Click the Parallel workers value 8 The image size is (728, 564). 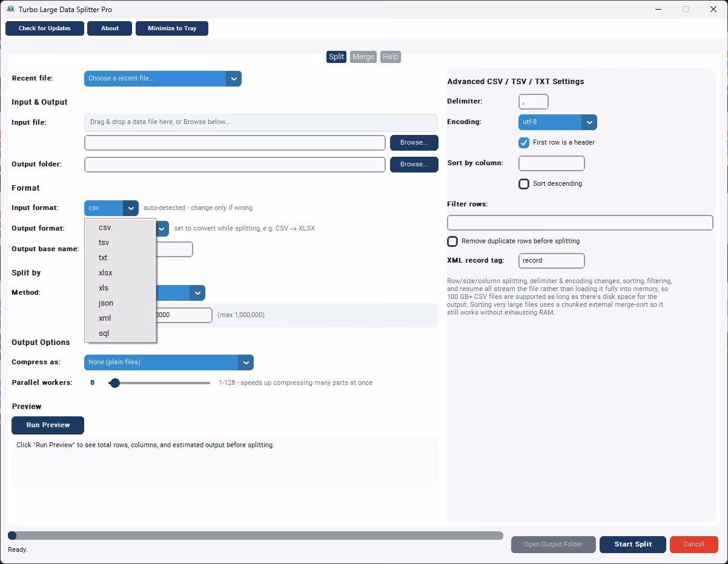tap(93, 383)
